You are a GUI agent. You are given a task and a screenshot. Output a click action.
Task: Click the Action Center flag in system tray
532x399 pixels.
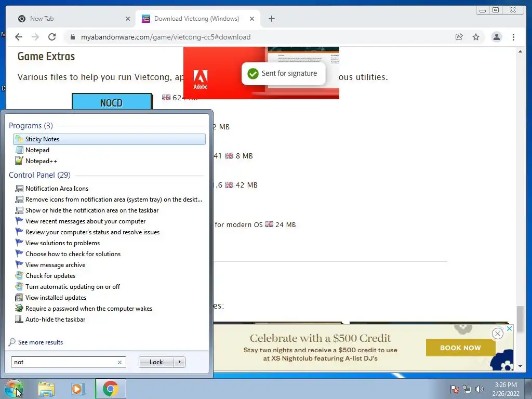pos(454,389)
